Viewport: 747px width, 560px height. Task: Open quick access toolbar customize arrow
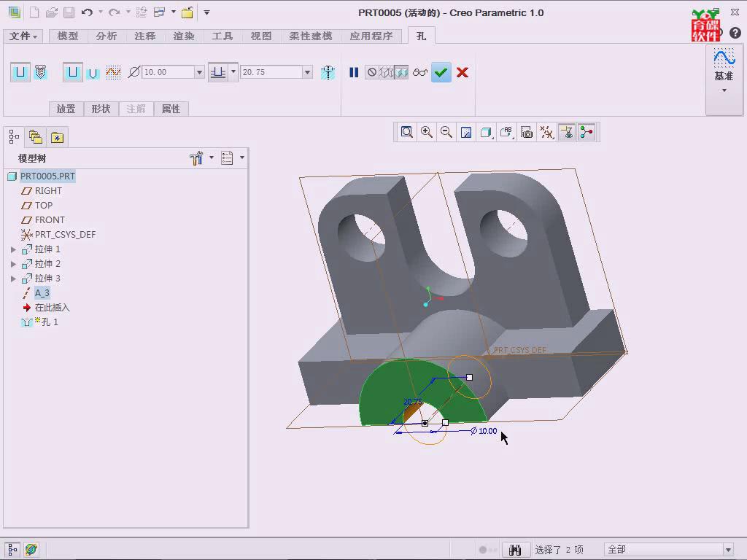point(206,12)
